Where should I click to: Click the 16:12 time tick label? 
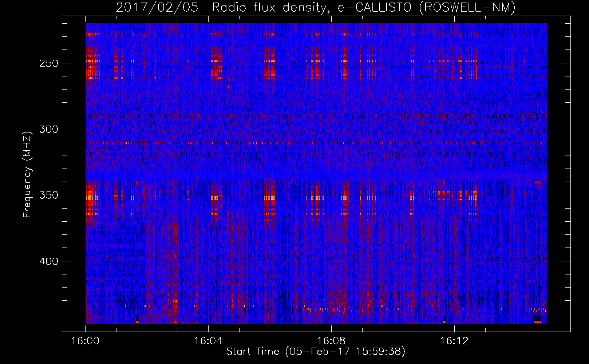454,341
